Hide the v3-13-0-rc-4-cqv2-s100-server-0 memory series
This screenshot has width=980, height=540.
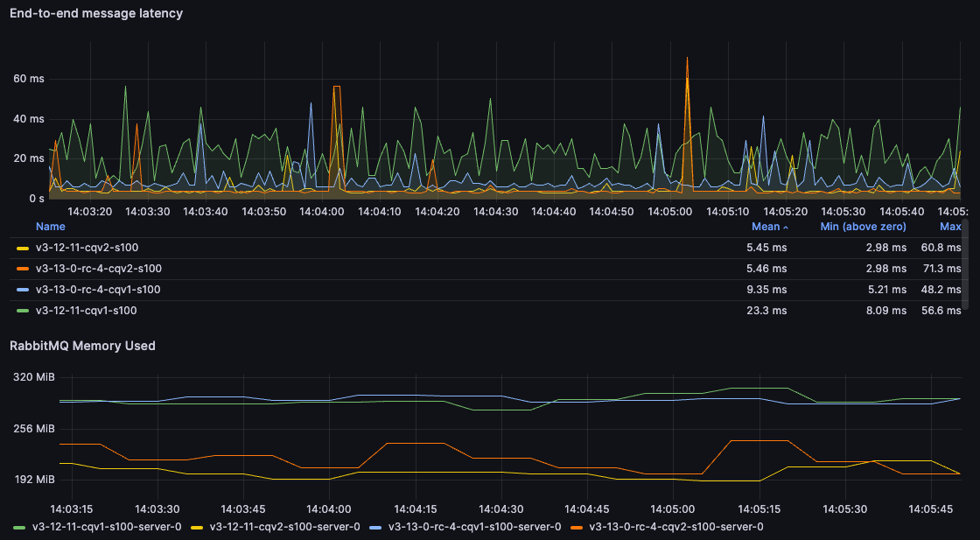[674, 528]
